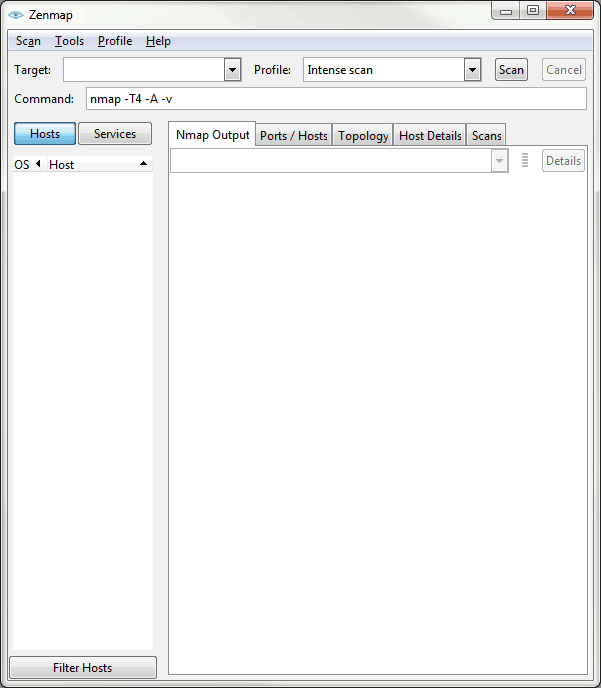Expand the Target dropdown arrow

click(x=233, y=70)
